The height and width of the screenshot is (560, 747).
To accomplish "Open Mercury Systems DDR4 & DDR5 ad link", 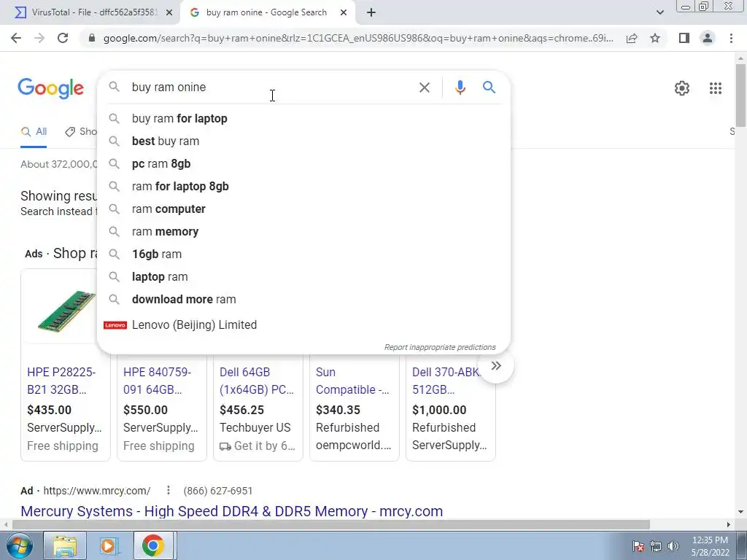I will click(231, 511).
